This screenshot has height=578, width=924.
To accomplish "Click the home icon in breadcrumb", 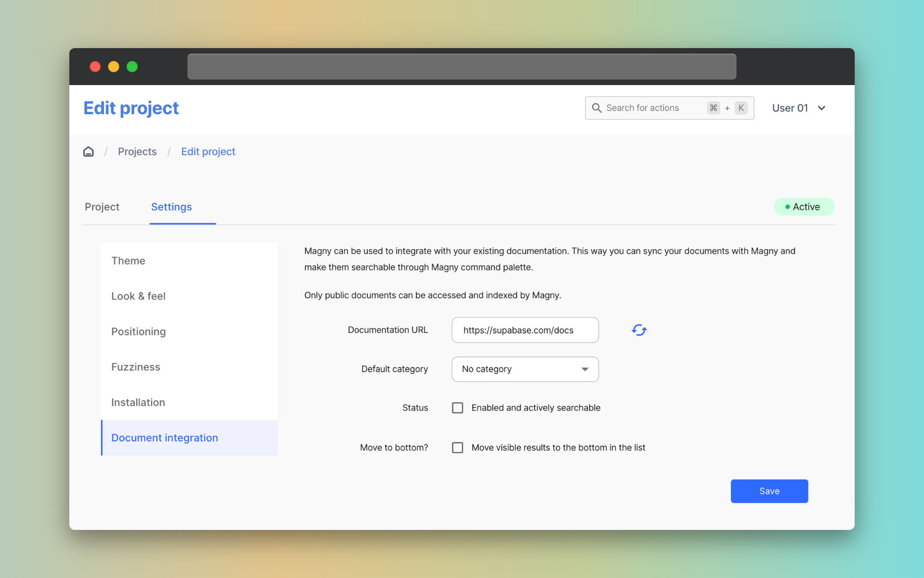I will click(88, 152).
